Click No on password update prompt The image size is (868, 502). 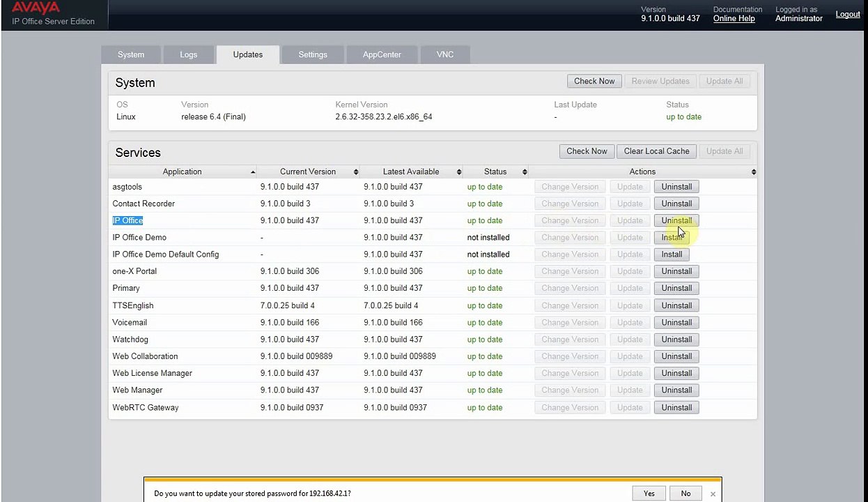tap(685, 494)
